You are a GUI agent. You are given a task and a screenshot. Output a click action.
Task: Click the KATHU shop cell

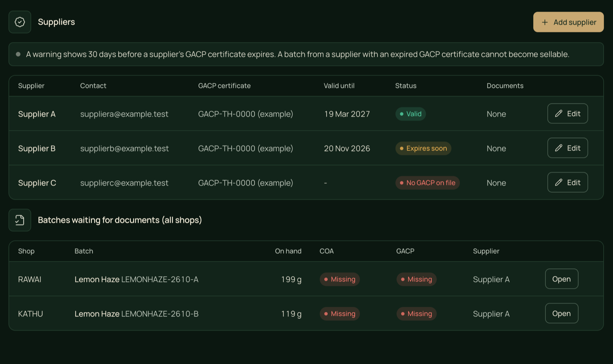click(x=31, y=314)
